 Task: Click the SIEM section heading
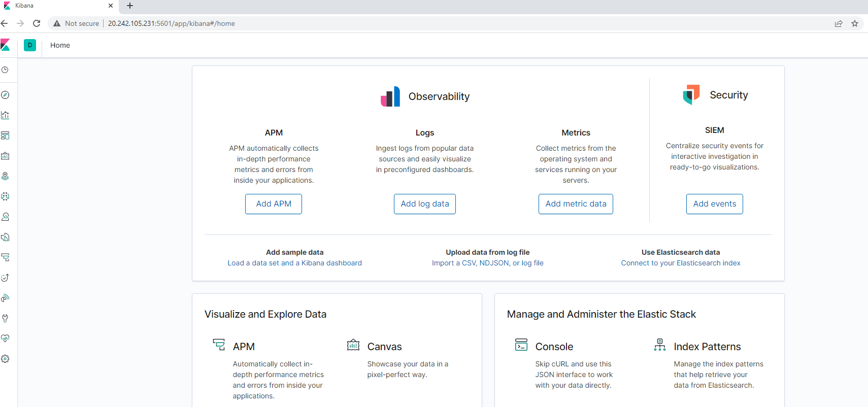[715, 130]
